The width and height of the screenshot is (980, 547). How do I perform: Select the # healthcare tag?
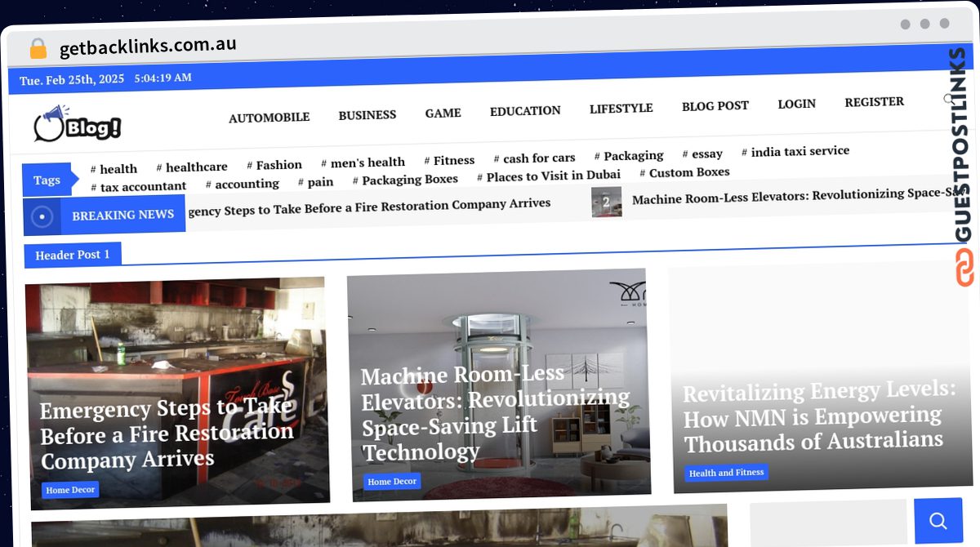coord(192,167)
